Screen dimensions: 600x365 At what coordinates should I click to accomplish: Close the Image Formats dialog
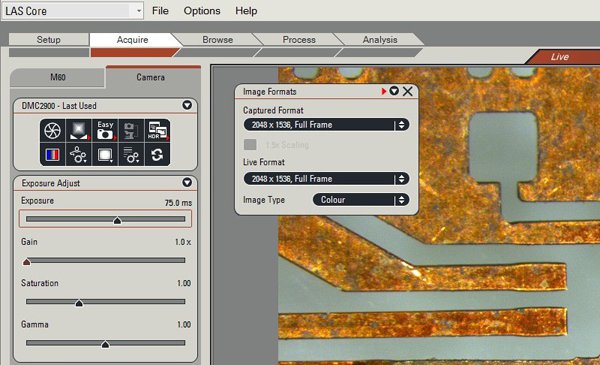click(x=408, y=91)
